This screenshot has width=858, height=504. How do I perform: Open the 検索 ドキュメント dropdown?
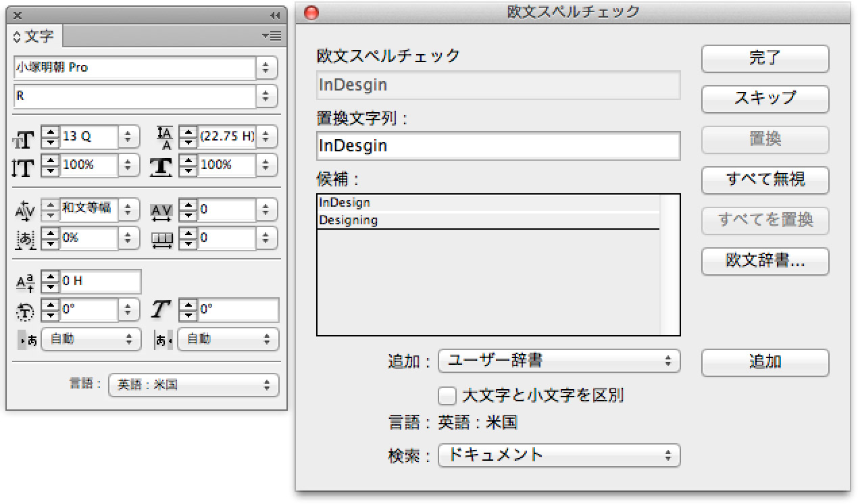(559, 455)
